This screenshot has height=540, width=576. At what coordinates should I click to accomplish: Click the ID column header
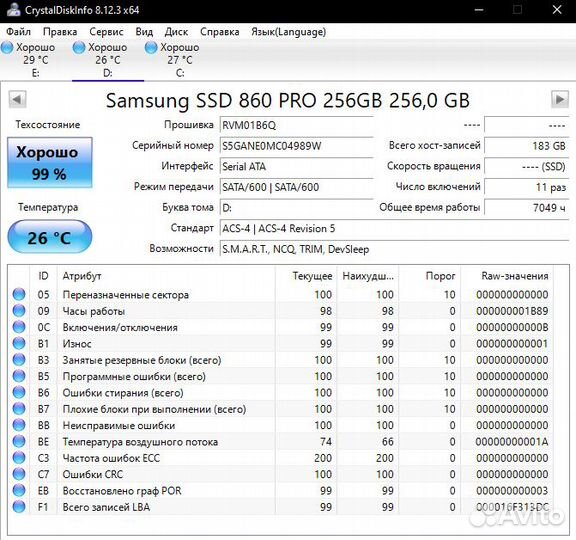pyautogui.click(x=43, y=276)
